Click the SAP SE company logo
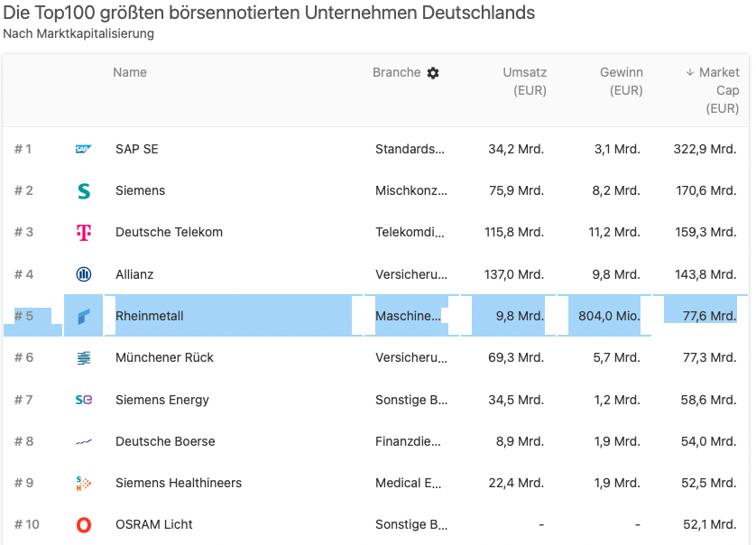756x545 pixels. pyautogui.click(x=84, y=149)
